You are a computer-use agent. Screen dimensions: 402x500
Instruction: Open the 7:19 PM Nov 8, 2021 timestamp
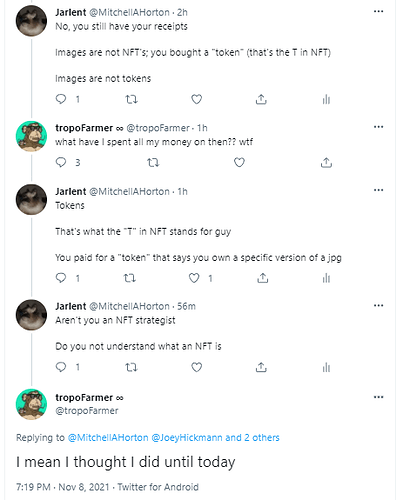point(63,487)
